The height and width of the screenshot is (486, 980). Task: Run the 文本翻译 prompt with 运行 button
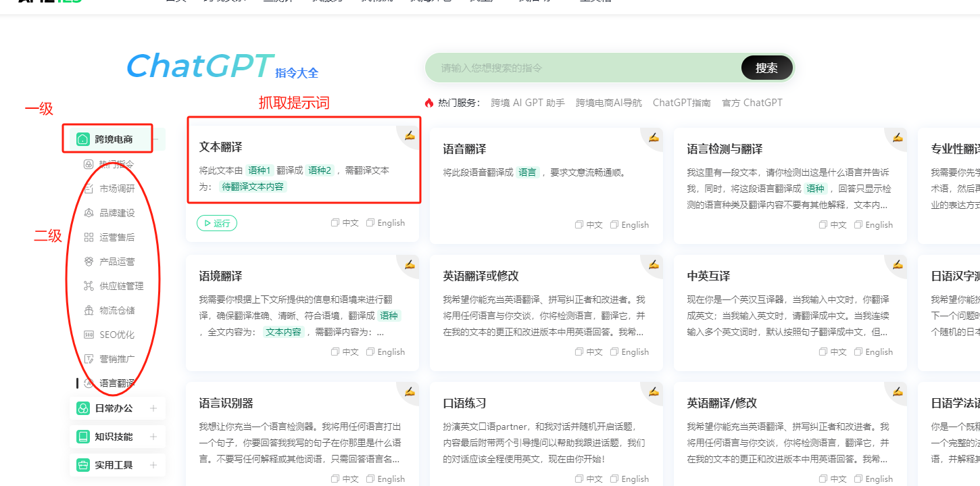[217, 223]
